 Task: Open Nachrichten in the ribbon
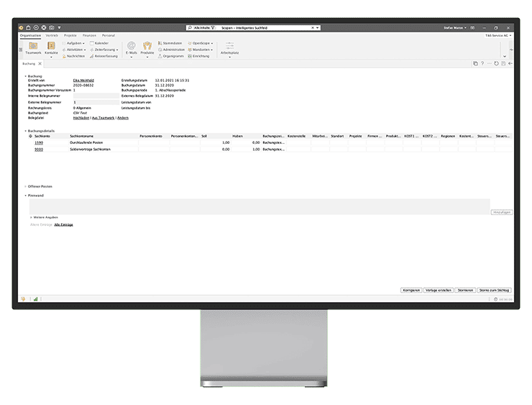73,56
